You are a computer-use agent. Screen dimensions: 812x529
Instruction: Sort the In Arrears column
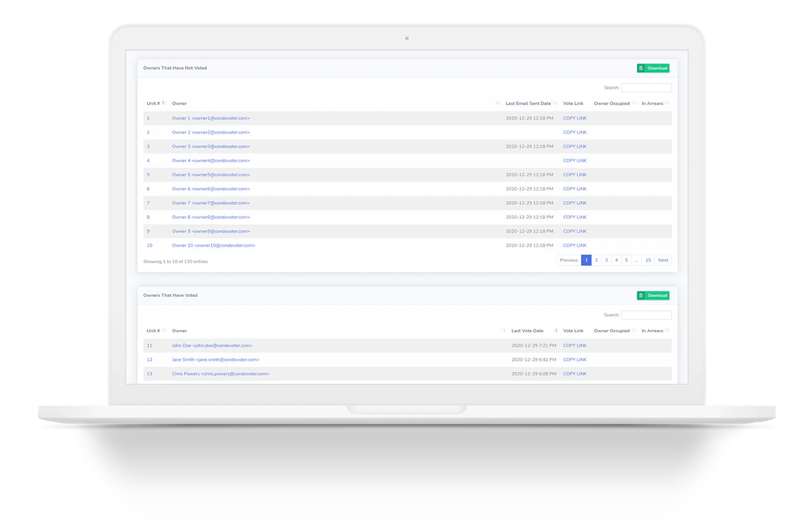click(654, 103)
